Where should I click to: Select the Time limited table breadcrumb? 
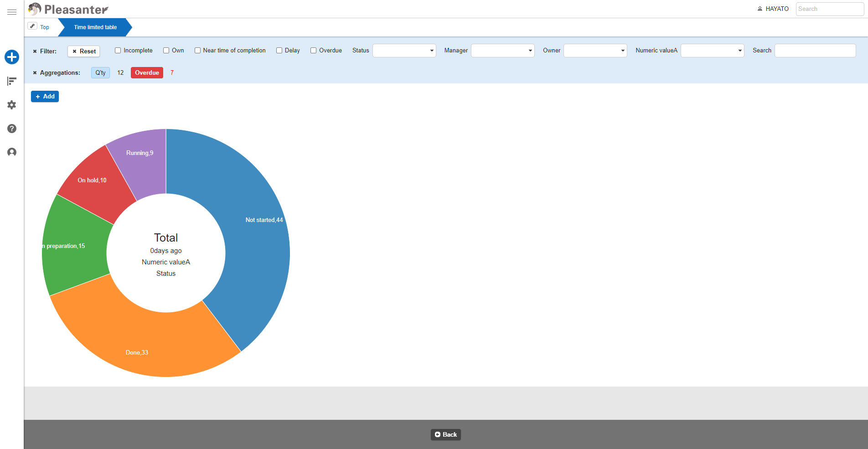[x=95, y=27]
